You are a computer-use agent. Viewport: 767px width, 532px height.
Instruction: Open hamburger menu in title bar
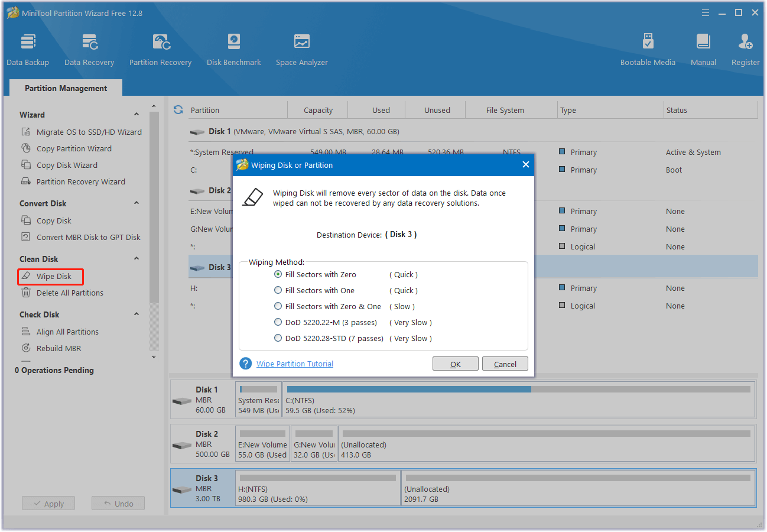706,12
